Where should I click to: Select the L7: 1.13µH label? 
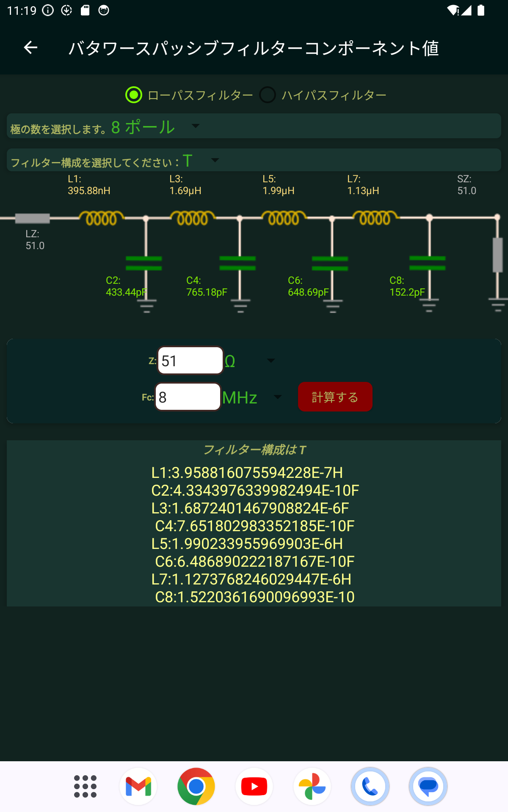363,185
